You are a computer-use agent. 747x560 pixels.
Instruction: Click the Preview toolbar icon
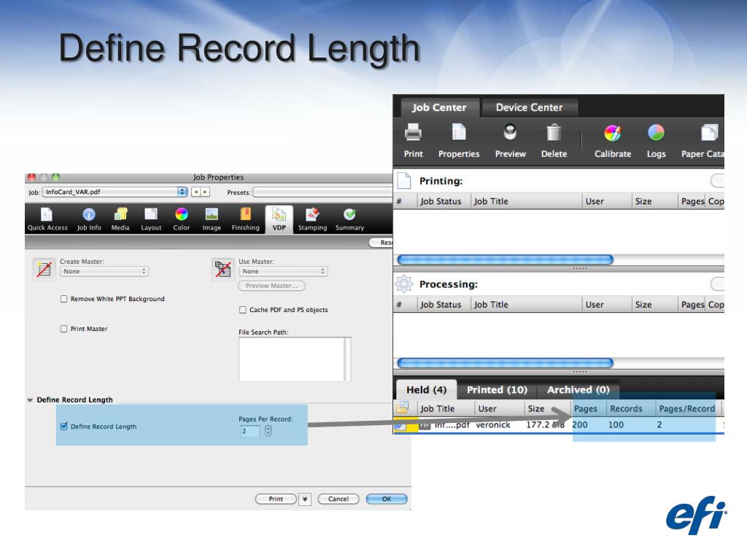pyautogui.click(x=510, y=133)
